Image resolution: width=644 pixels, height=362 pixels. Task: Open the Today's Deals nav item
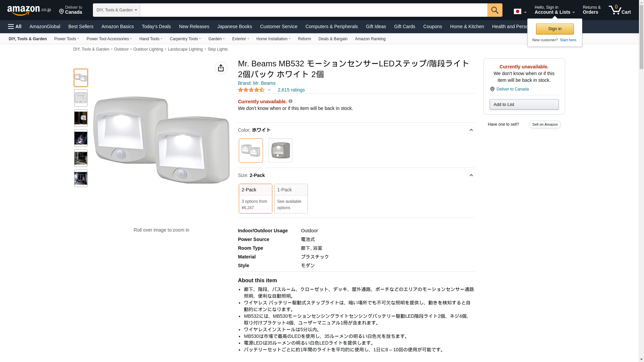[x=156, y=26]
